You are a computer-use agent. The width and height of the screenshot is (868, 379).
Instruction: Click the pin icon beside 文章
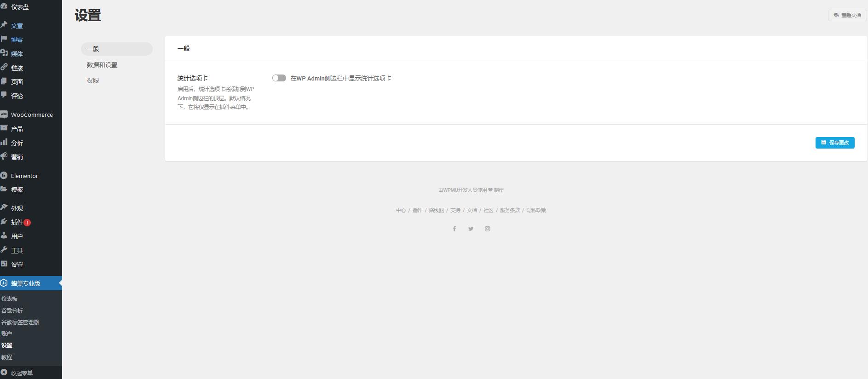(4, 25)
